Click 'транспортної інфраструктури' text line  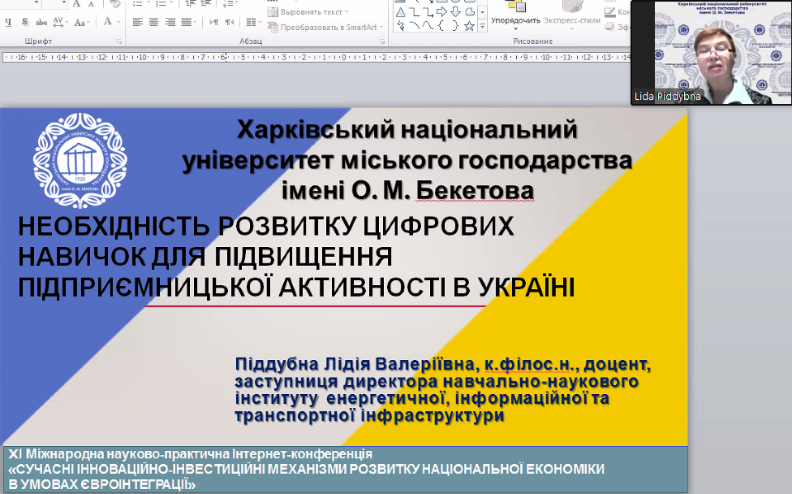(370, 415)
